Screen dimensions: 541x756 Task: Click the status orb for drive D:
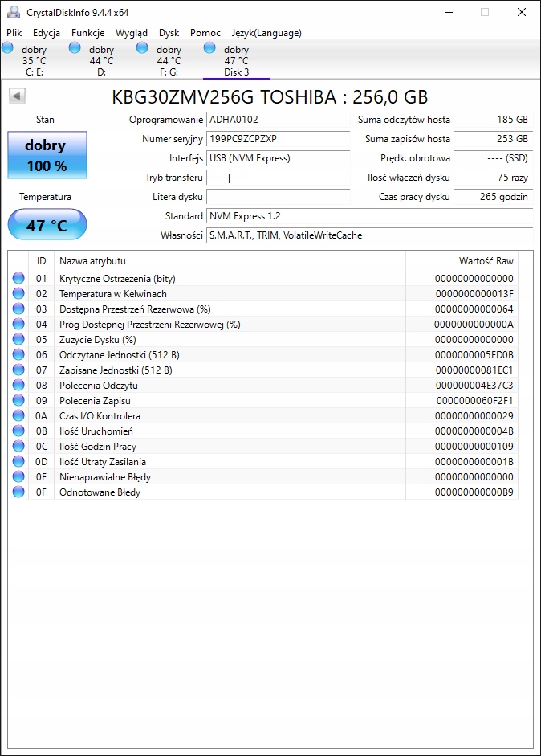tap(75, 48)
